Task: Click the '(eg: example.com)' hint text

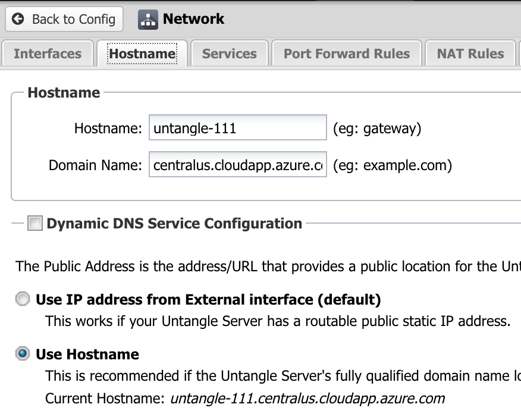Action: coord(393,165)
